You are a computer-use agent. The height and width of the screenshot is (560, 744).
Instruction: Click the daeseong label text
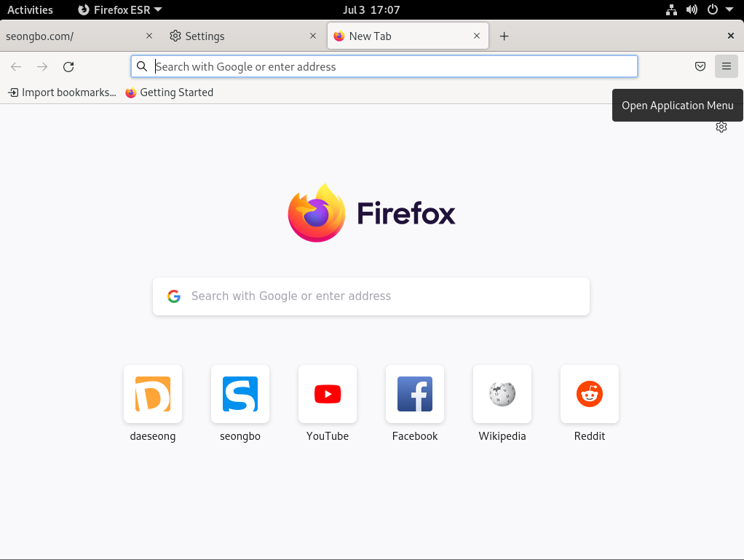click(x=153, y=436)
